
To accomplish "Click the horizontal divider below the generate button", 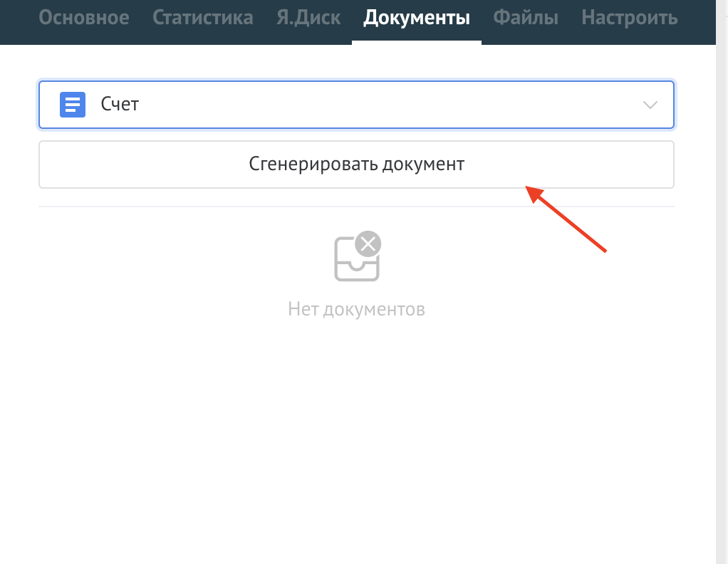I will click(x=356, y=207).
